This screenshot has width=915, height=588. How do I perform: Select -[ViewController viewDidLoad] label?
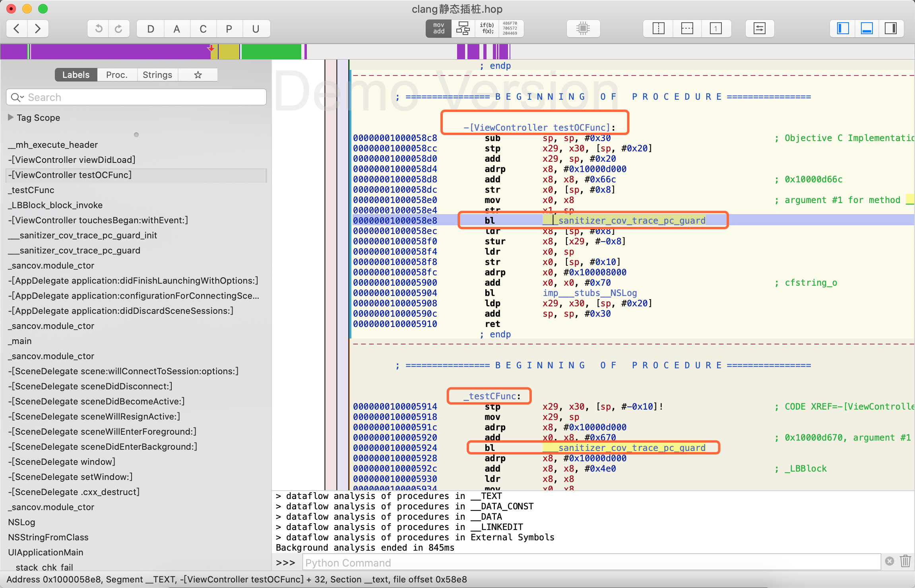click(72, 160)
